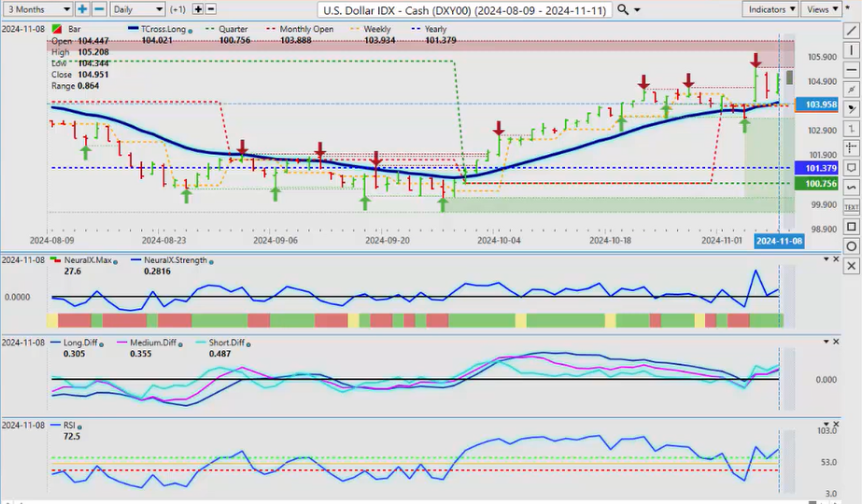Pick the TEXT annotation tool
The image size is (862, 504).
(x=851, y=206)
